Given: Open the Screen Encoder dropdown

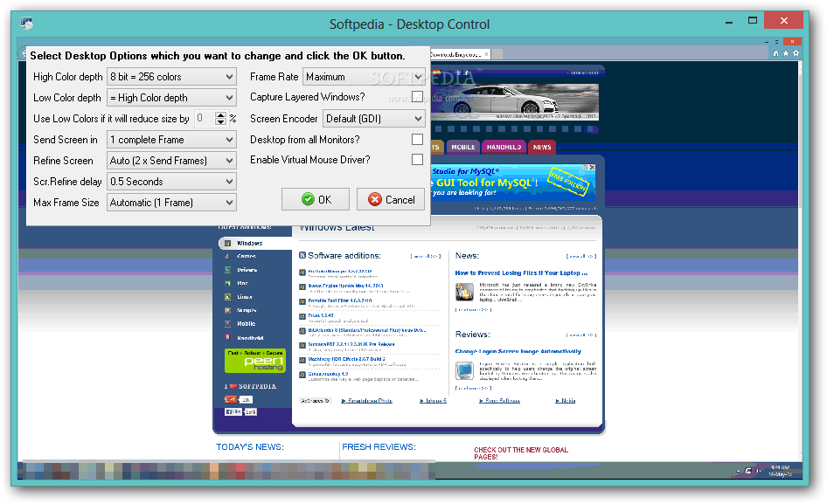Looking at the screenshot, I should 374,119.
